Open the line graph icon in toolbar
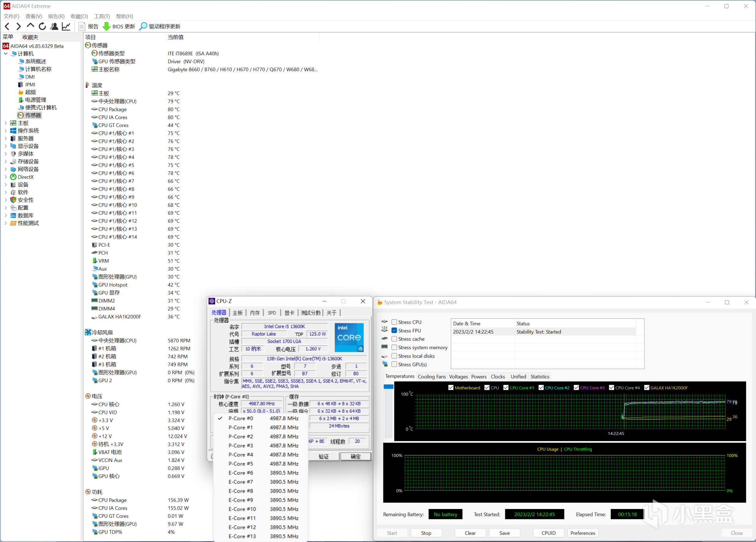 tap(66, 26)
